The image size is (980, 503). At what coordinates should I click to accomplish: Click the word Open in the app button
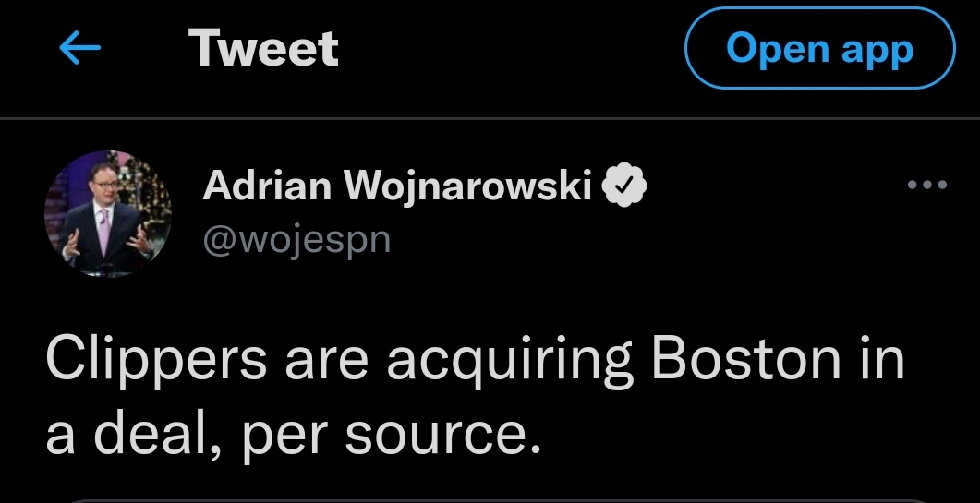[773, 49]
